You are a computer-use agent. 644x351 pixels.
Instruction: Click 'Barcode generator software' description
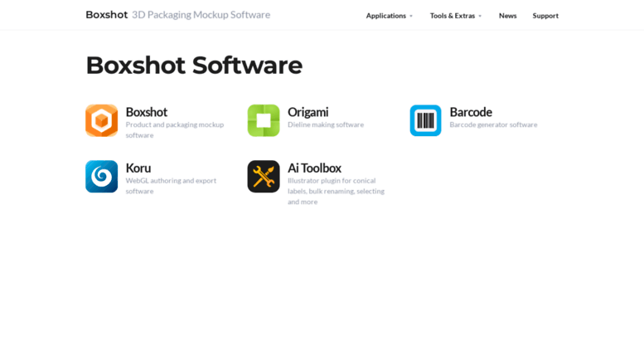(x=493, y=124)
